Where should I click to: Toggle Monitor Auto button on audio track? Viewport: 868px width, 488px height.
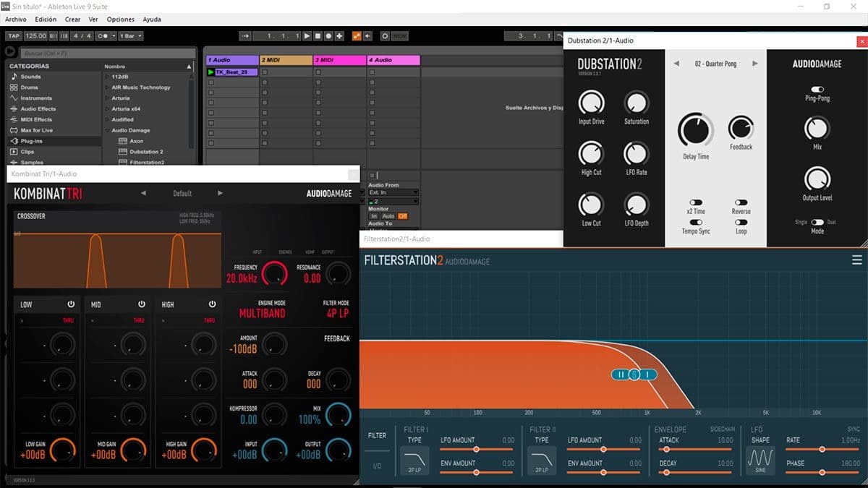click(x=388, y=216)
